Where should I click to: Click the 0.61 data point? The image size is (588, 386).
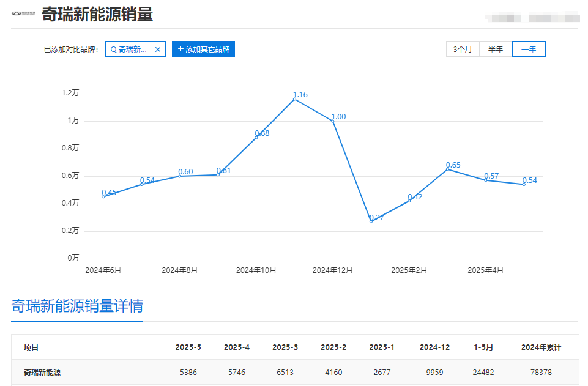pyautogui.click(x=218, y=174)
